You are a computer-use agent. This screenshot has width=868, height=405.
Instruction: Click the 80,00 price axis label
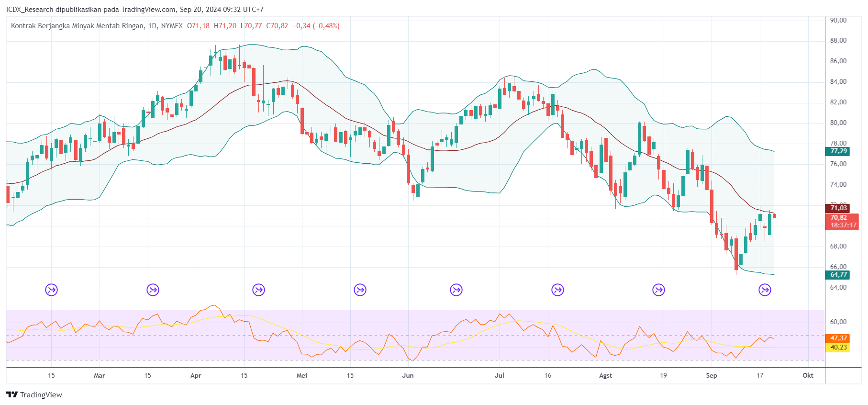click(838, 123)
